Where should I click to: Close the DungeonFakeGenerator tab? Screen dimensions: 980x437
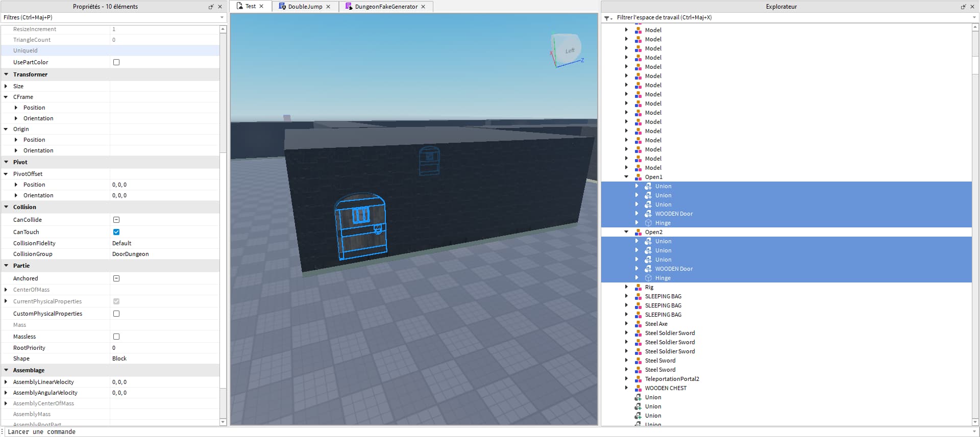point(423,7)
